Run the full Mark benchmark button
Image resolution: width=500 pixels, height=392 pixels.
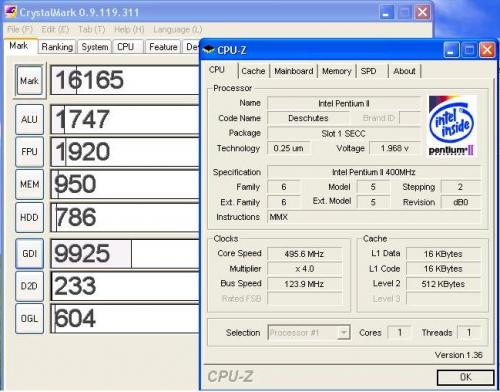pos(29,81)
